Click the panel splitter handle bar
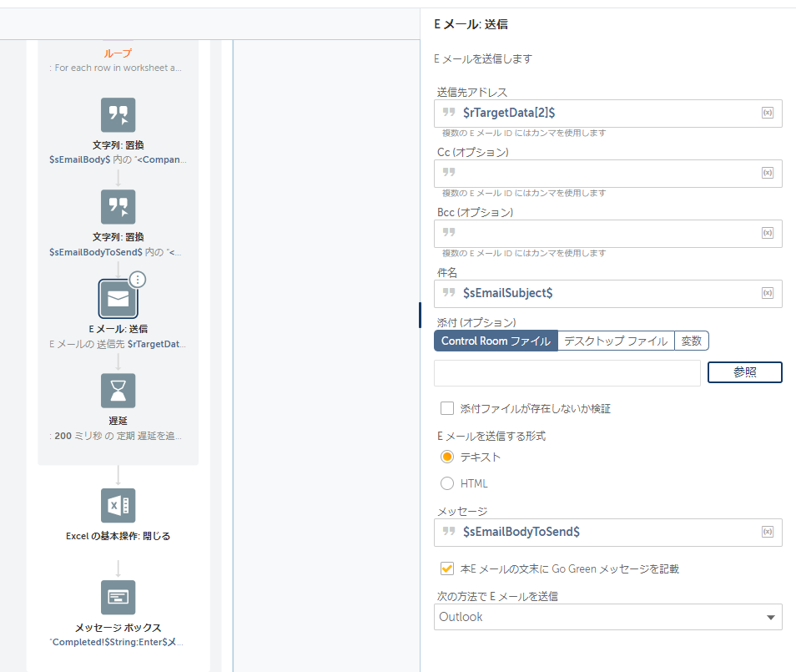The width and height of the screenshot is (796, 672). pyautogui.click(x=420, y=315)
